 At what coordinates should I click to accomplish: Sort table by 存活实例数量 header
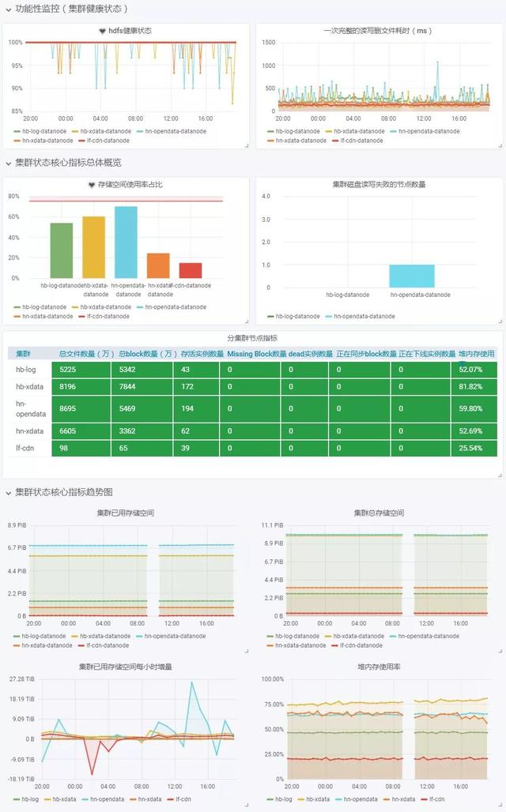202,354
